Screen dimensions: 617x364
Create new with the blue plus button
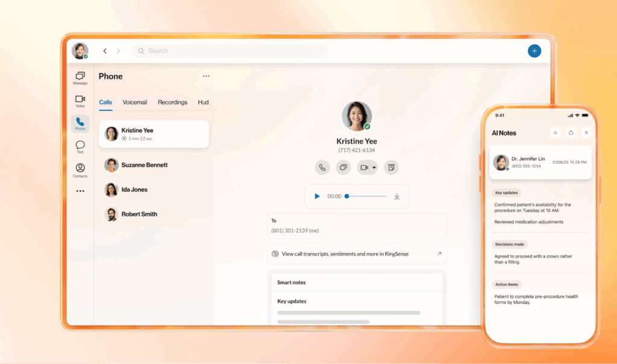pyautogui.click(x=534, y=51)
